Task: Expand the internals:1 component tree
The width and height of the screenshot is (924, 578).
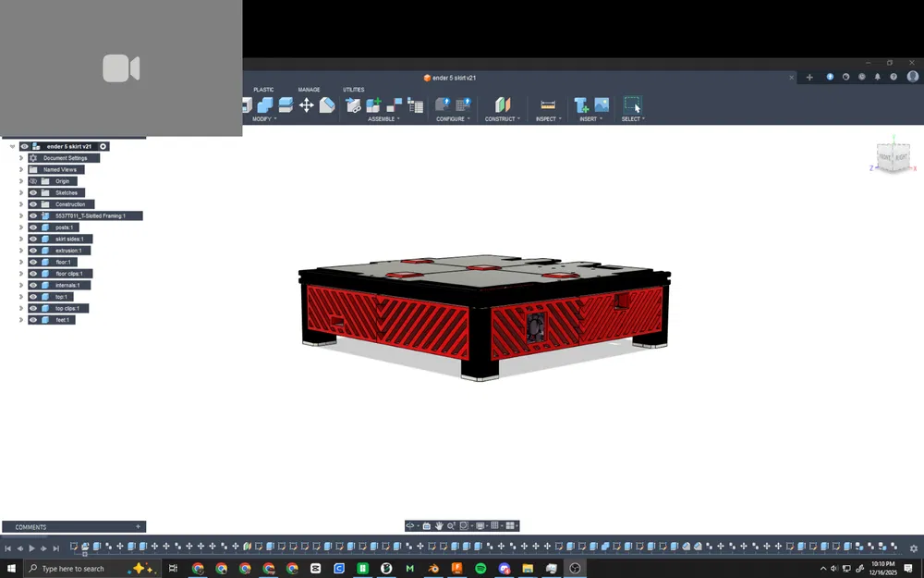Action: 20,285
